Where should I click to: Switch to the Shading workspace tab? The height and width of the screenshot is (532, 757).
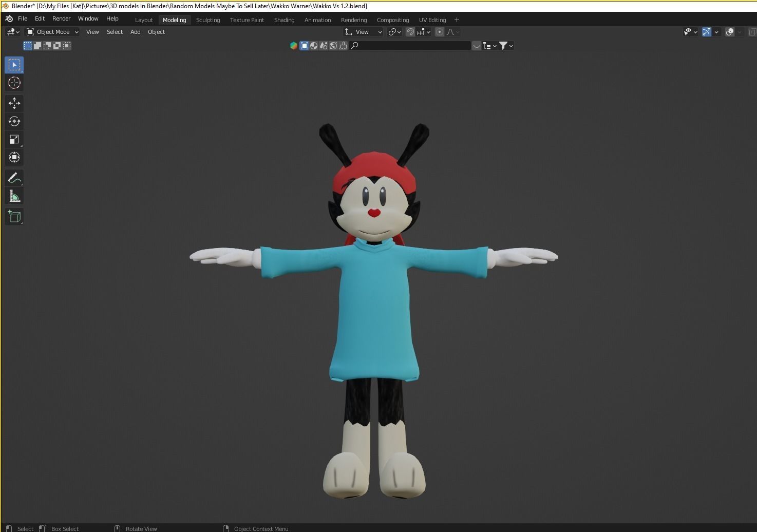pos(284,20)
